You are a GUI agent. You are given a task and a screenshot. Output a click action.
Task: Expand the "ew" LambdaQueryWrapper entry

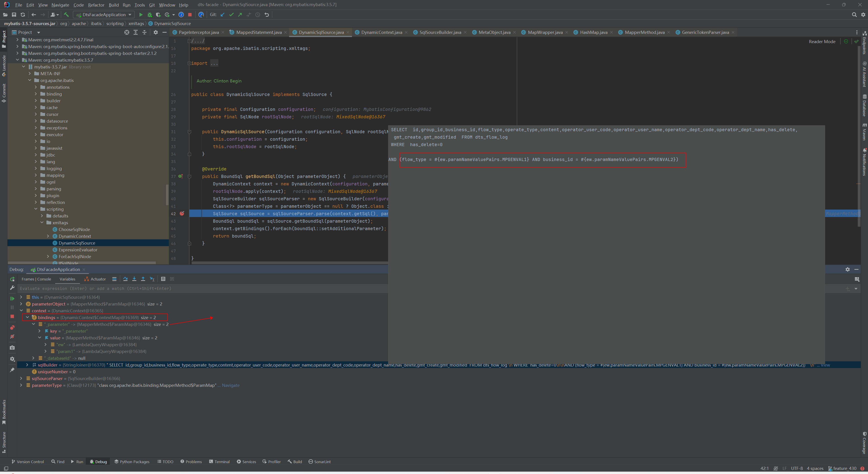pyautogui.click(x=45, y=345)
